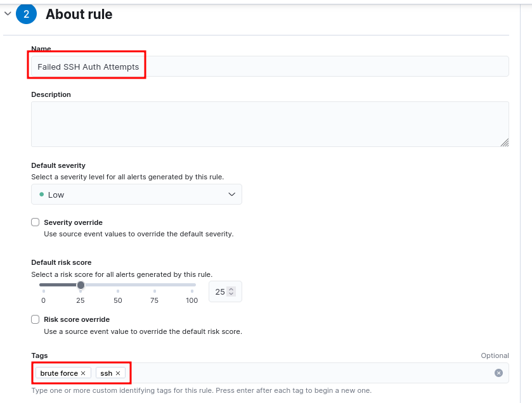Clear all tags with the circular X icon

tap(498, 373)
